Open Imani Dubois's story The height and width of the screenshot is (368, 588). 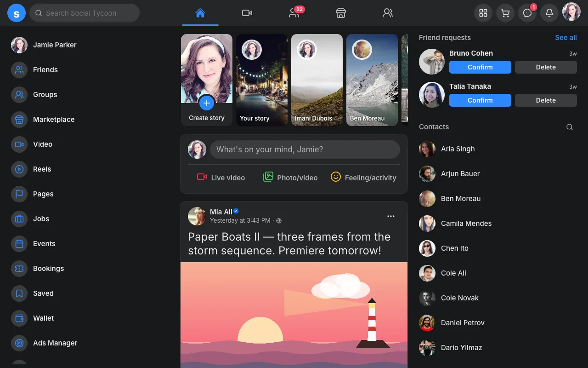(317, 80)
